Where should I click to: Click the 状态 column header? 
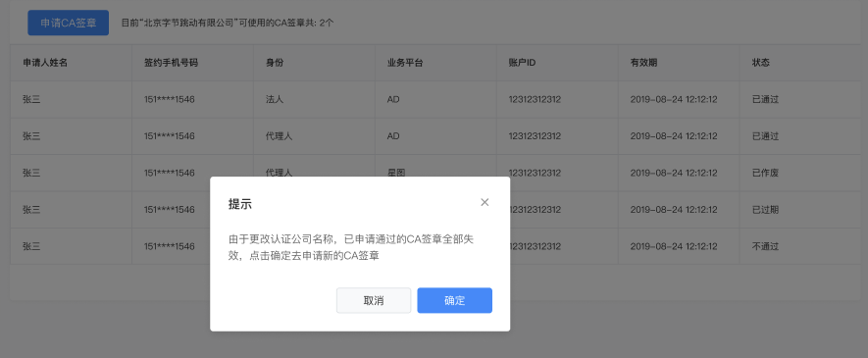coord(761,63)
